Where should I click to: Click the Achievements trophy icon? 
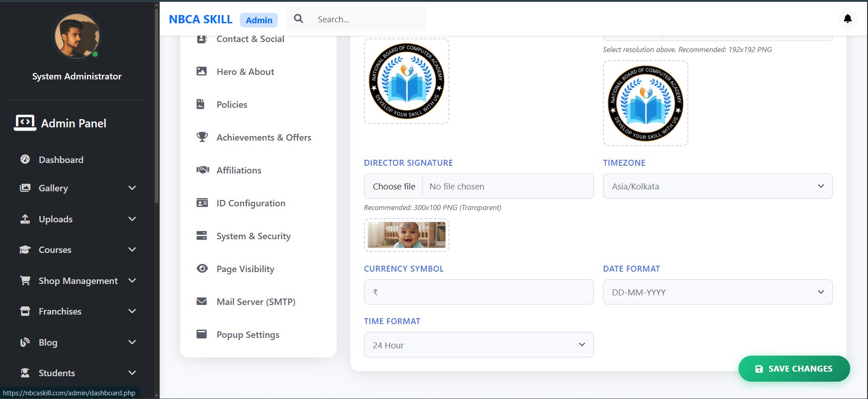coord(202,137)
